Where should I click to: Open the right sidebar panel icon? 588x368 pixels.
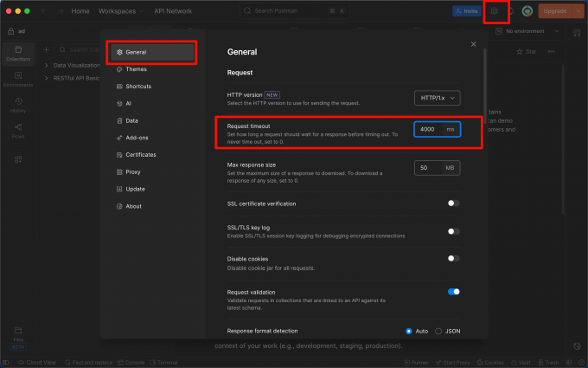pyautogui.click(x=577, y=33)
